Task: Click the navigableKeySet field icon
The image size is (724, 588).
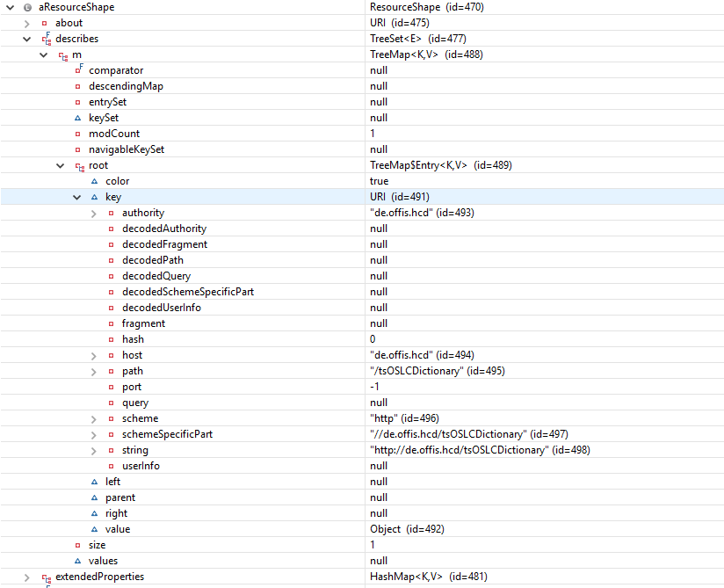Action: click(77, 149)
